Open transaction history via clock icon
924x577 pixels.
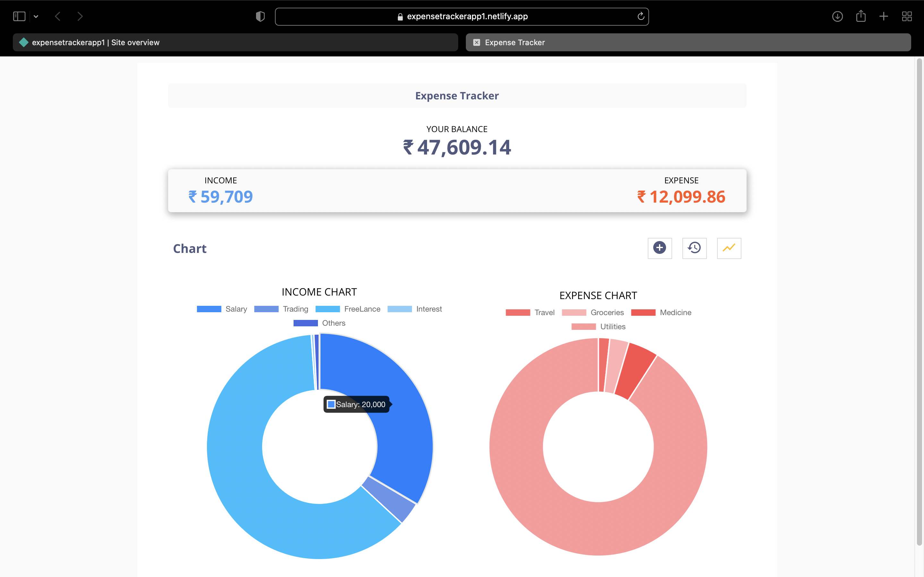[x=694, y=248]
